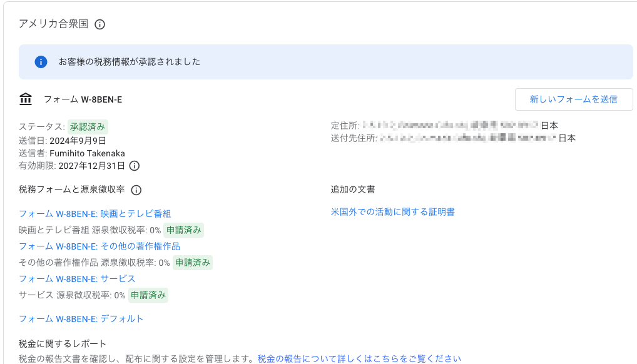Click the 追加の文書 heading

(353, 190)
